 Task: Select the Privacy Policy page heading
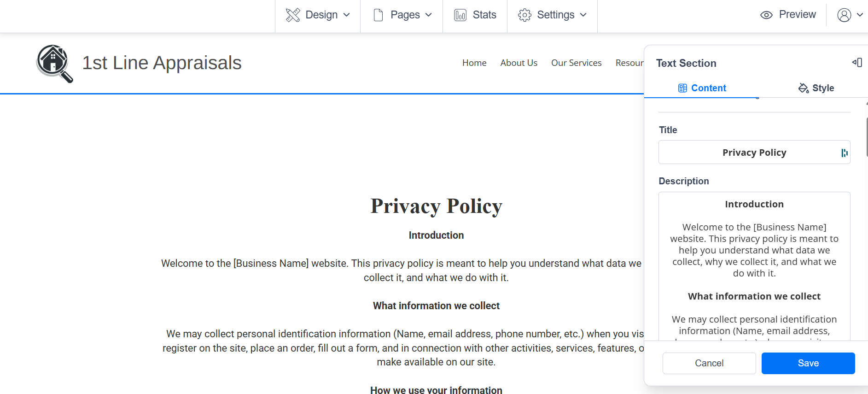[436, 206]
